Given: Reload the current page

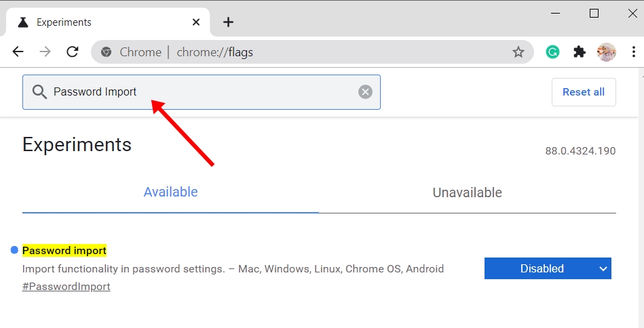Looking at the screenshot, I should tap(72, 52).
